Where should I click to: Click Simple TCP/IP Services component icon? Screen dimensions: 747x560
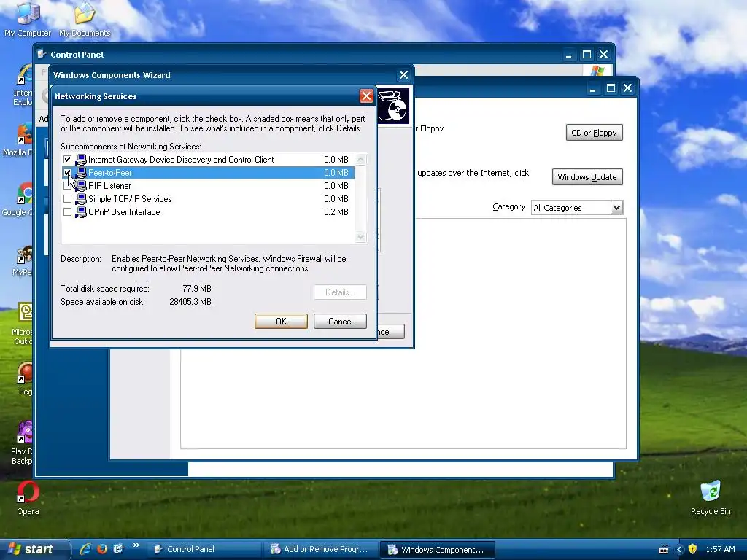coord(80,199)
